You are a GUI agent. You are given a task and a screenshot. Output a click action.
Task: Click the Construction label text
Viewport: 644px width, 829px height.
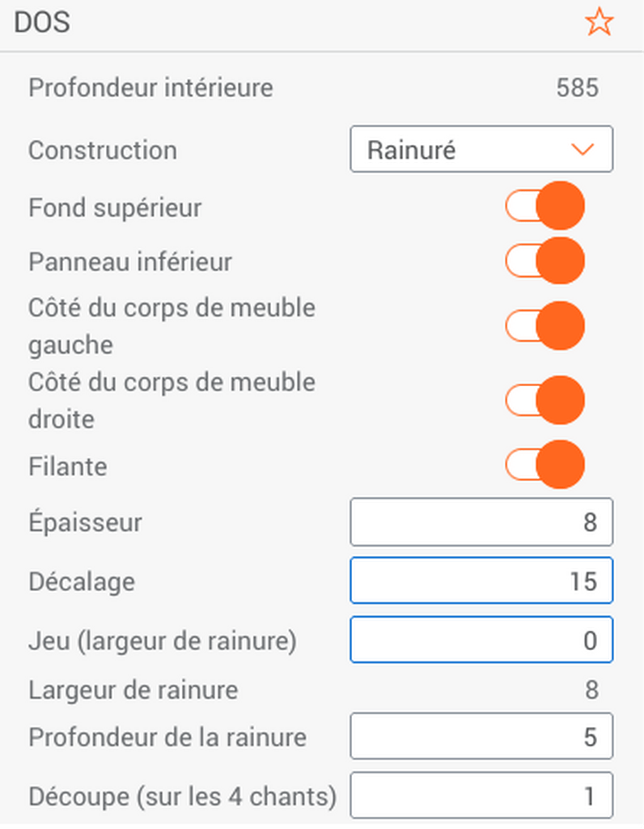(102, 151)
